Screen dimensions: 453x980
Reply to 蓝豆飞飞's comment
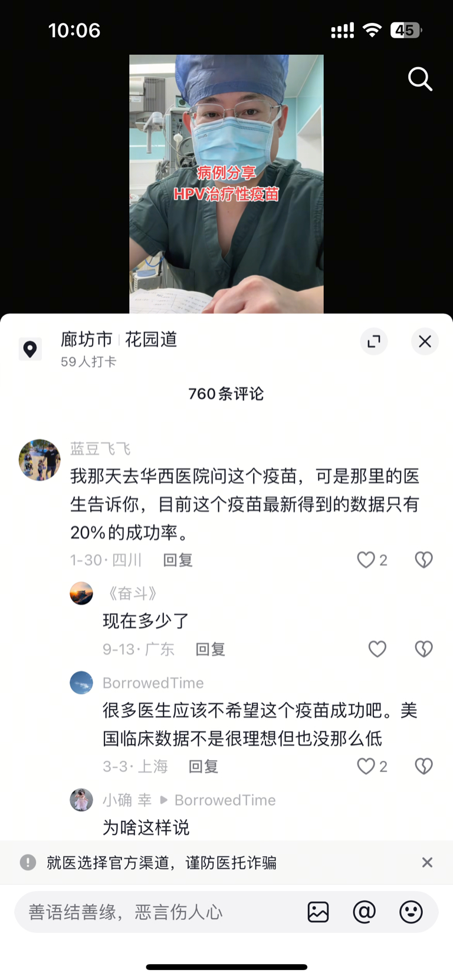(178, 560)
